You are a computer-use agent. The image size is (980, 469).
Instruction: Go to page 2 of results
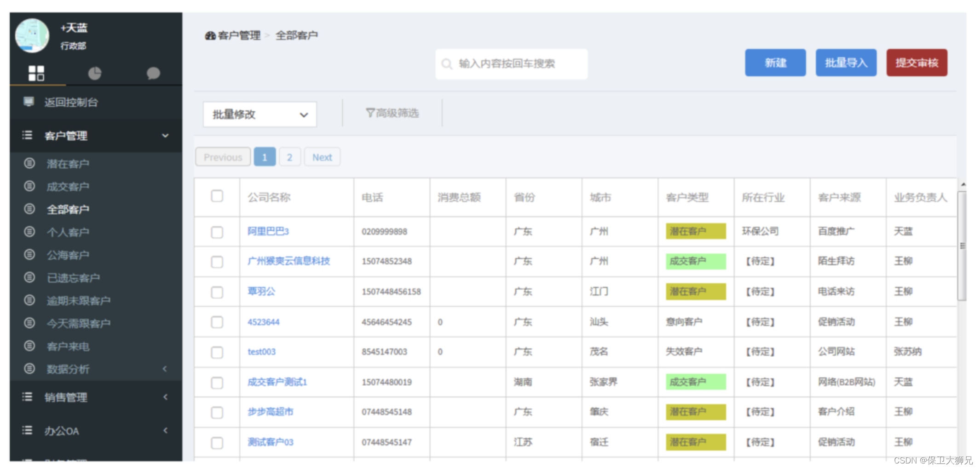coord(290,157)
